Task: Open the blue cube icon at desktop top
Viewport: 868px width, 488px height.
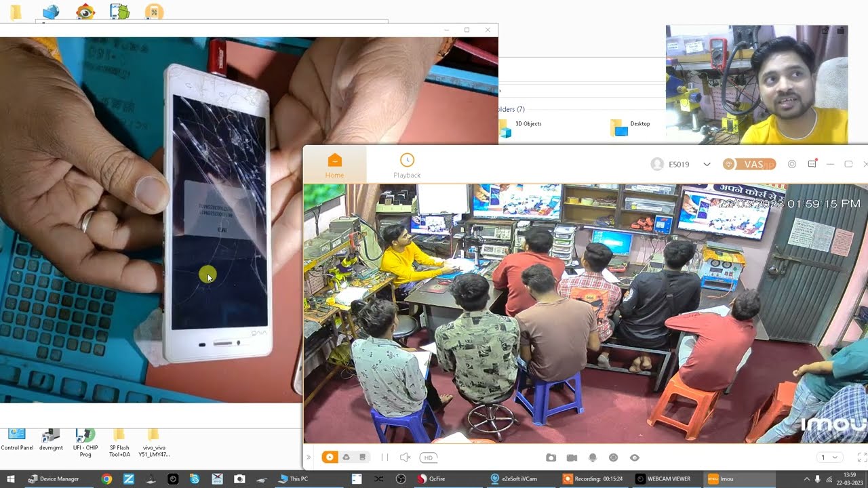Action: (x=51, y=12)
